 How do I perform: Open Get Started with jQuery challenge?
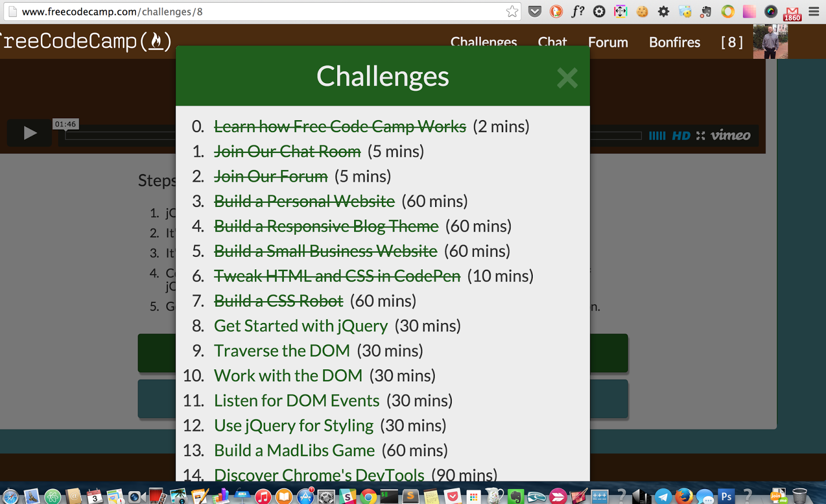point(301,326)
